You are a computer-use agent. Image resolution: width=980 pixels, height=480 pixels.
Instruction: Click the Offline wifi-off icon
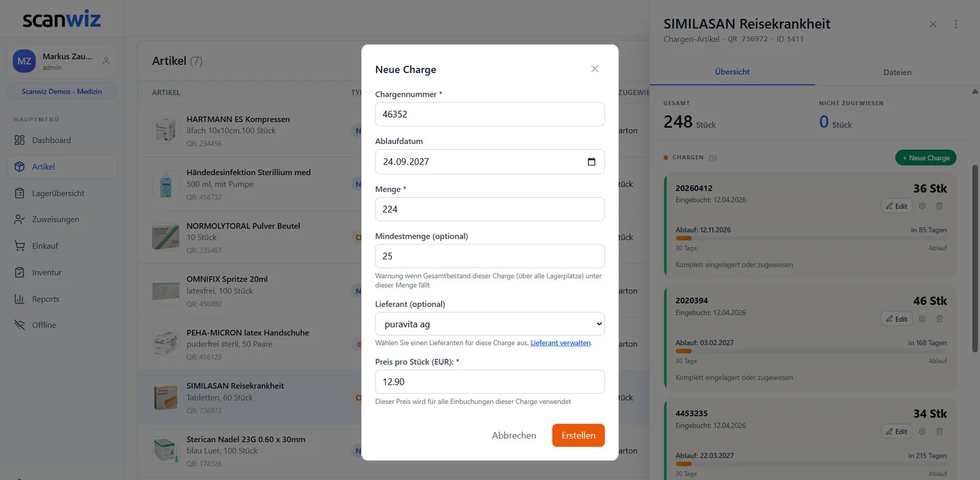tap(20, 325)
